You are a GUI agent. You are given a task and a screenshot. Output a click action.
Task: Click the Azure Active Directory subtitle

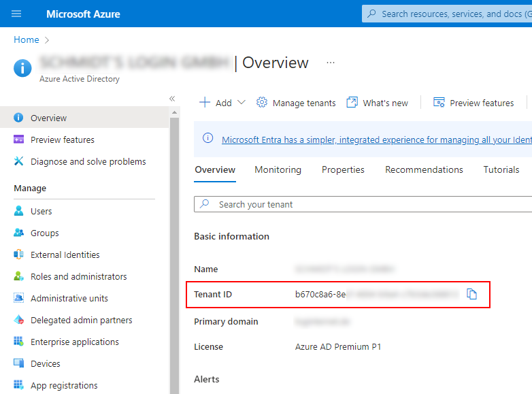pyautogui.click(x=80, y=79)
